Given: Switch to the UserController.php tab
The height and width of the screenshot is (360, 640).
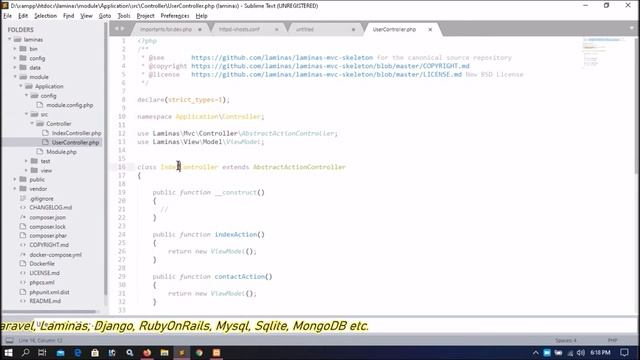Looking at the screenshot, I should 394,29.
